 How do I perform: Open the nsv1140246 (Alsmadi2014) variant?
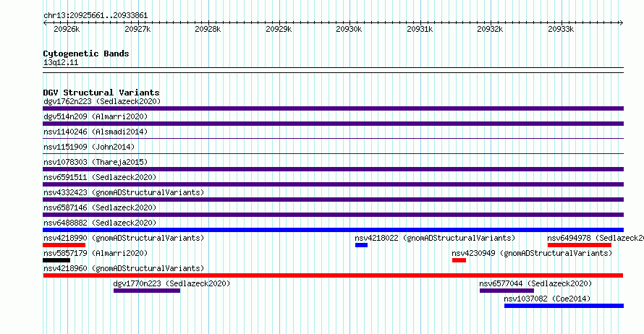(96, 132)
